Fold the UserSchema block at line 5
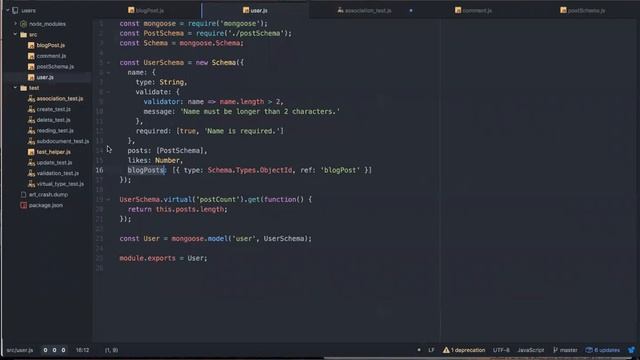This screenshot has width=640, height=360. point(109,63)
